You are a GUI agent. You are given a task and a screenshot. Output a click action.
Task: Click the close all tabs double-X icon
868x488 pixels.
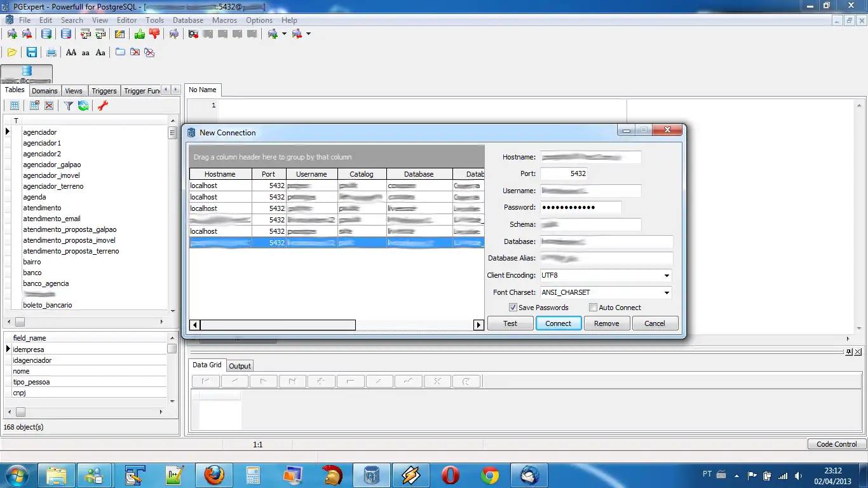tap(149, 52)
